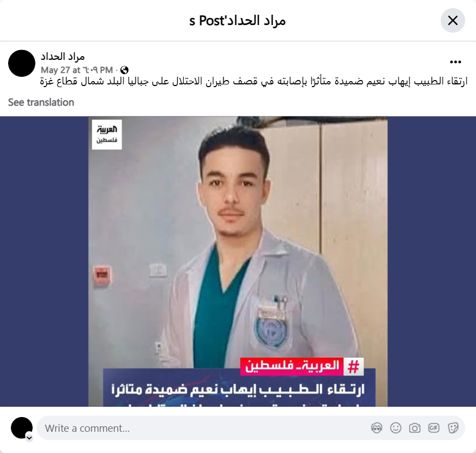This screenshot has height=453, width=476.
Task: Open the three-dot post options menu
Action: click(455, 62)
